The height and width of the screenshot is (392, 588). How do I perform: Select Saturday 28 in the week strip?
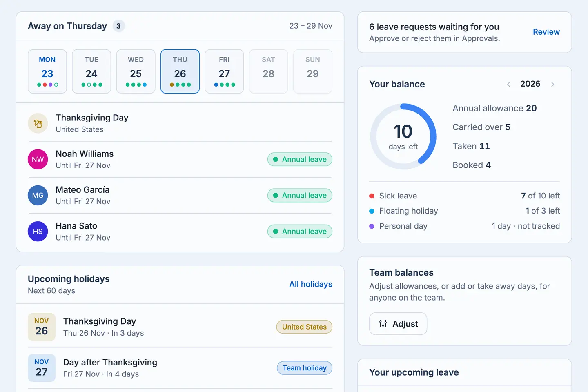tap(269, 71)
